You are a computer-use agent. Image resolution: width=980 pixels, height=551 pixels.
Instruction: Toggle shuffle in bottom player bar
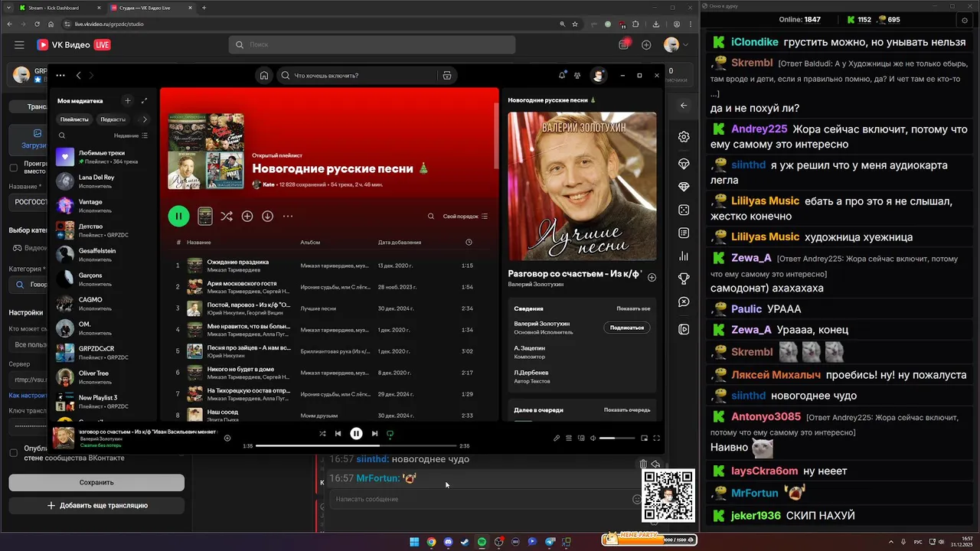(x=322, y=433)
